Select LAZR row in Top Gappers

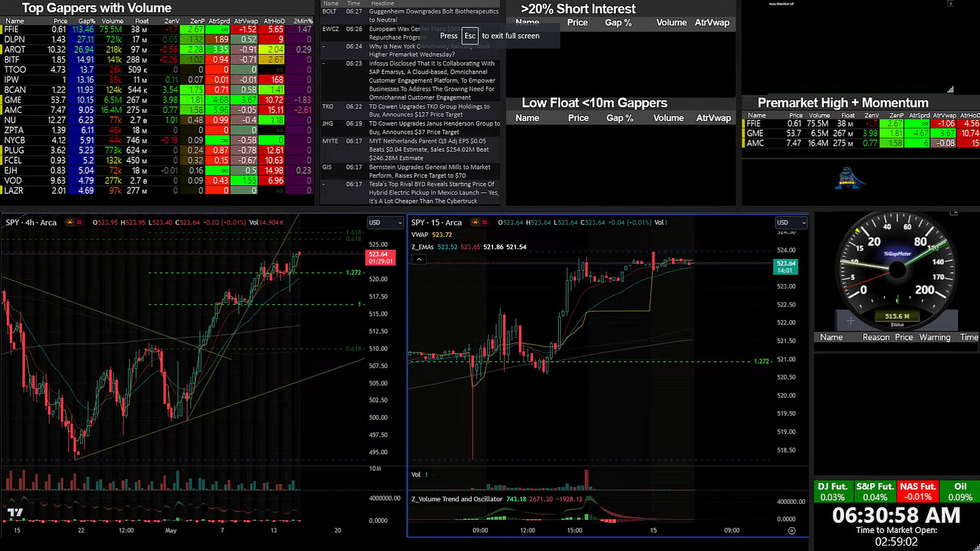[x=157, y=191]
